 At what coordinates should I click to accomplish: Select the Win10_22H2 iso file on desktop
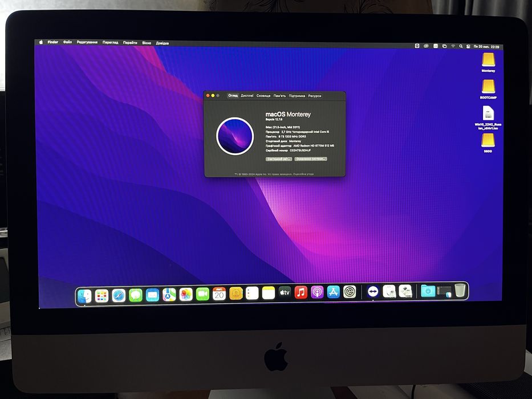click(x=488, y=118)
